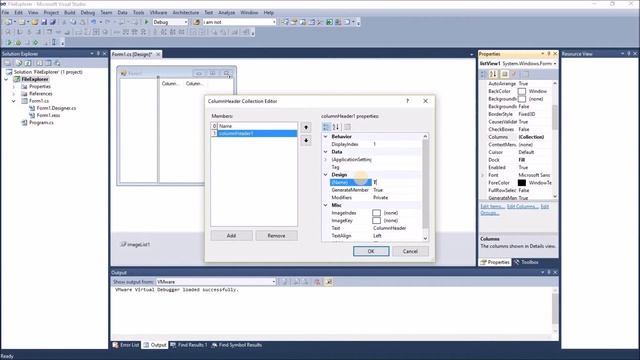Click the green Start Debugging arrow
This screenshot has height=360, width=640.
[x=147, y=22]
